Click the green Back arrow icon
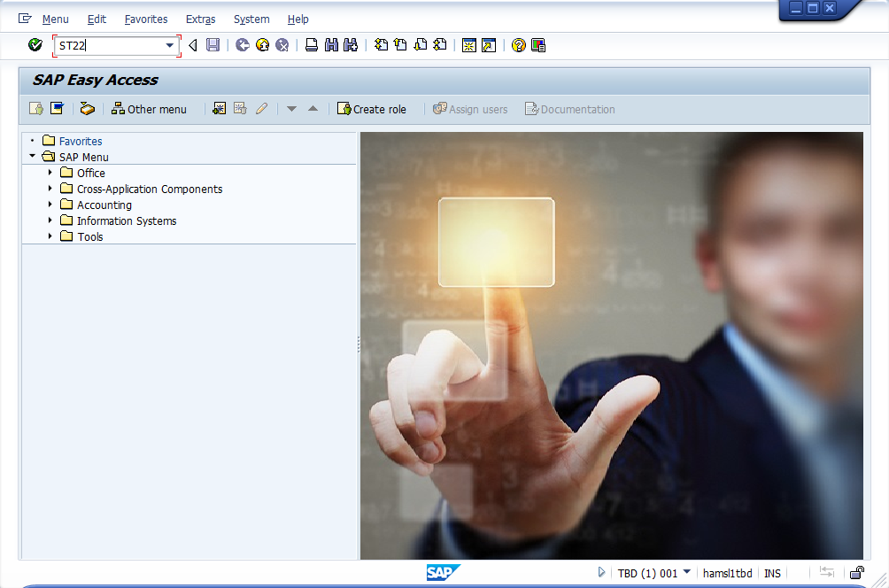This screenshot has height=588, width=889. point(243,45)
